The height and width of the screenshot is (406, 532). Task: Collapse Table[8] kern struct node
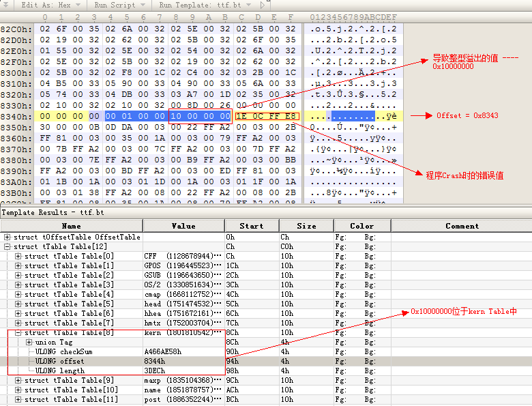coord(18,333)
